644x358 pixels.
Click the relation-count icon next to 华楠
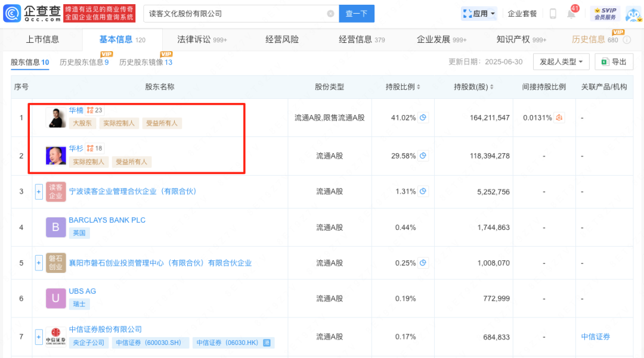pos(90,110)
